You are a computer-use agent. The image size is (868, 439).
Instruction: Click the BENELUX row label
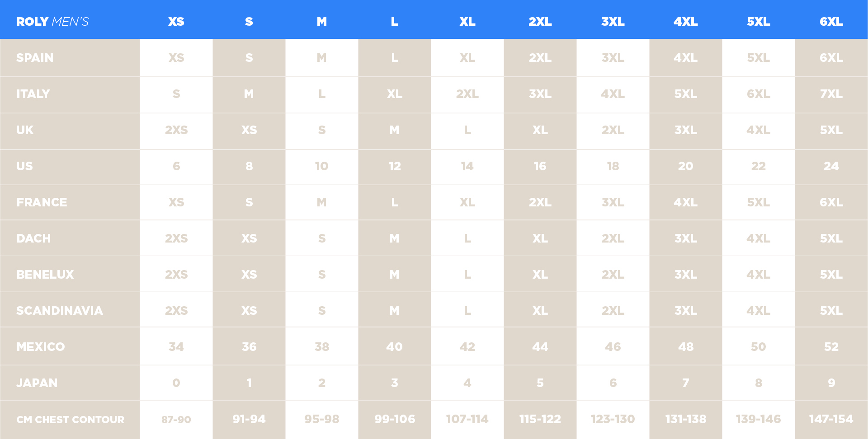(x=45, y=275)
